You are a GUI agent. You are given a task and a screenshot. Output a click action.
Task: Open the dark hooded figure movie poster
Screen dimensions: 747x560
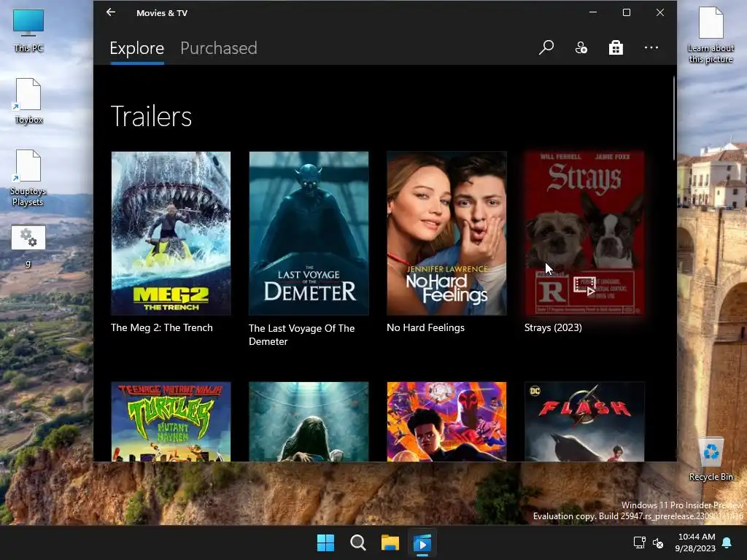tap(309, 421)
